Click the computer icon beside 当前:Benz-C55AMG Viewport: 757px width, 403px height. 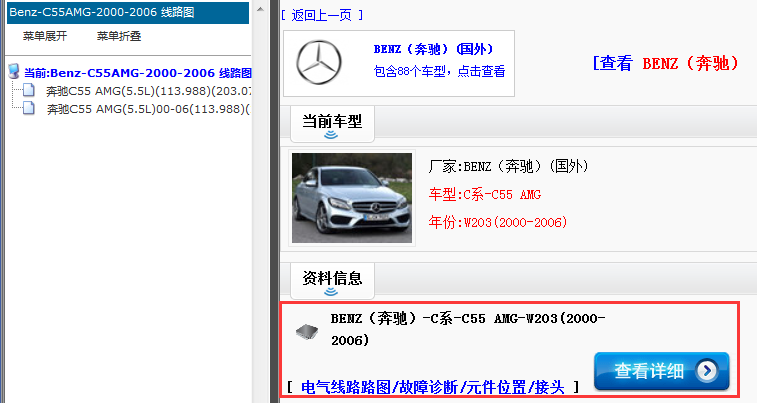14,72
